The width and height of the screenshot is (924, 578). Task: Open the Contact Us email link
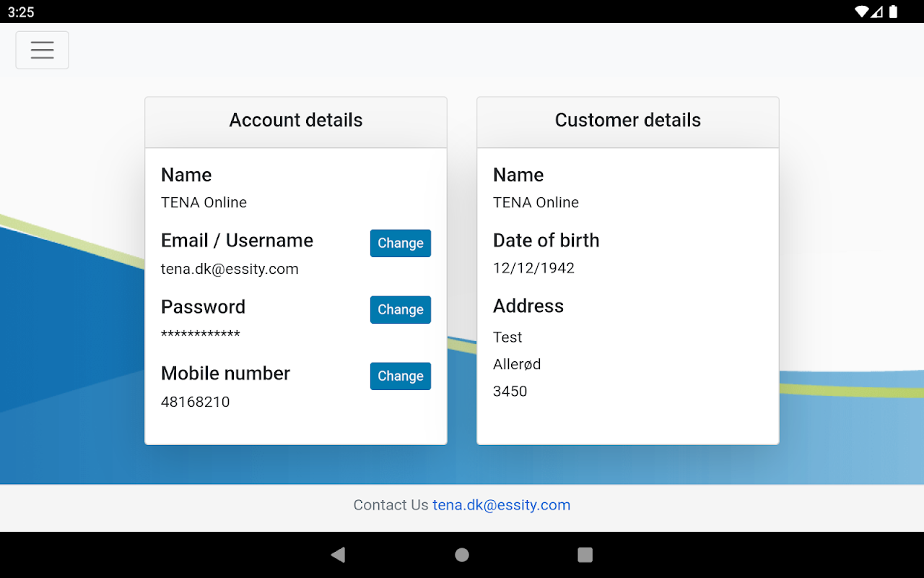[502, 505]
